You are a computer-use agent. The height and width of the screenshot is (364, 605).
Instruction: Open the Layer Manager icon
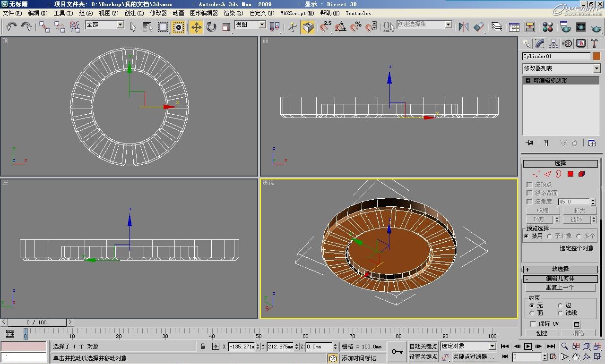tap(496, 27)
